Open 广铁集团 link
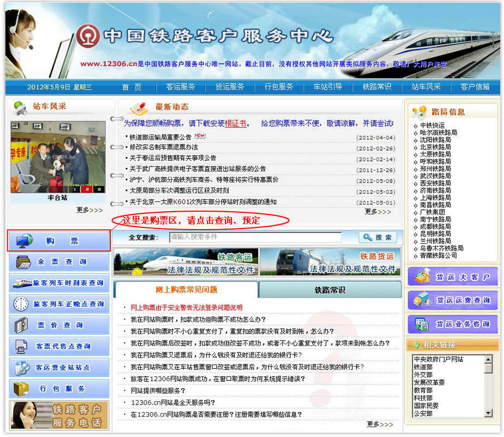504x437 pixels. 432,212
